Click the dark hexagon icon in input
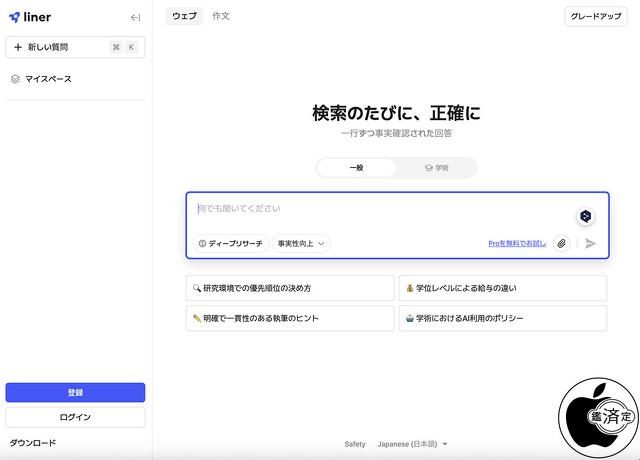640x460 pixels. click(586, 216)
